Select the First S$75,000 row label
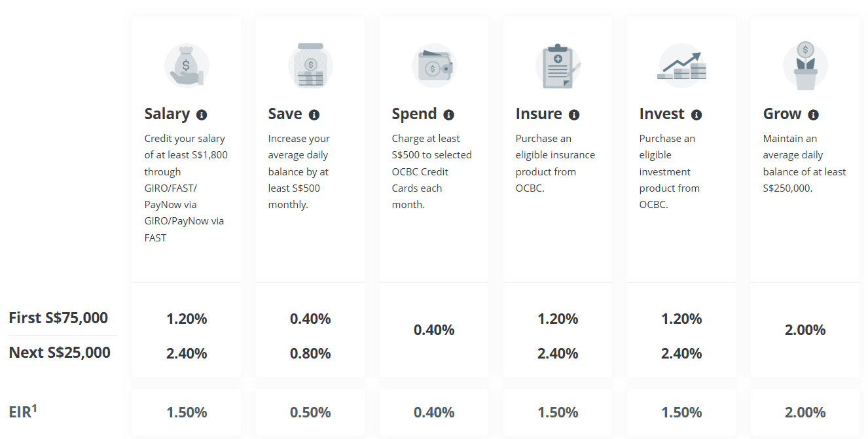868x439 pixels. pos(58,318)
